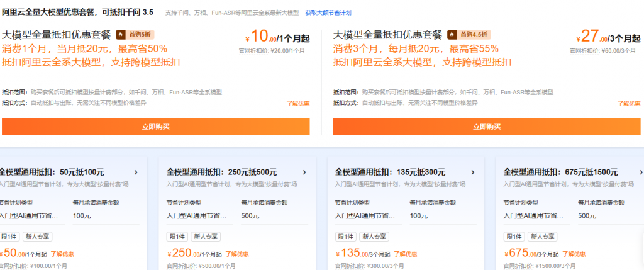Screen dimensions: 644x270
Task: Click 了解优惠 in the 3-month package card
Action: (629, 103)
